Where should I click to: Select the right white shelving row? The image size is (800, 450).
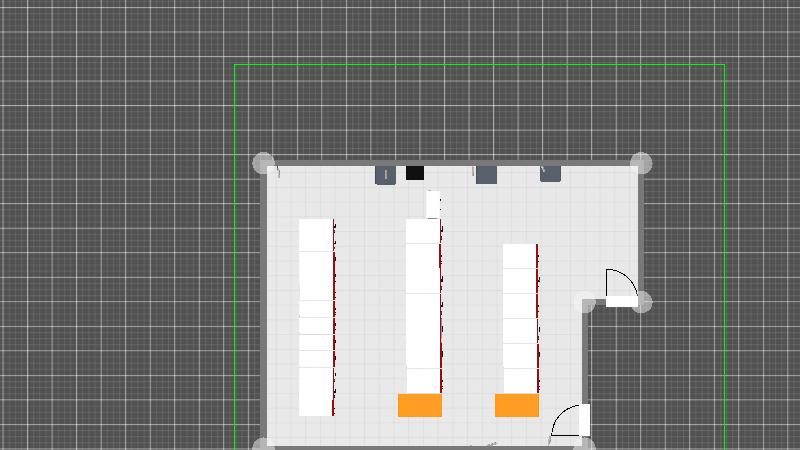tap(520, 318)
